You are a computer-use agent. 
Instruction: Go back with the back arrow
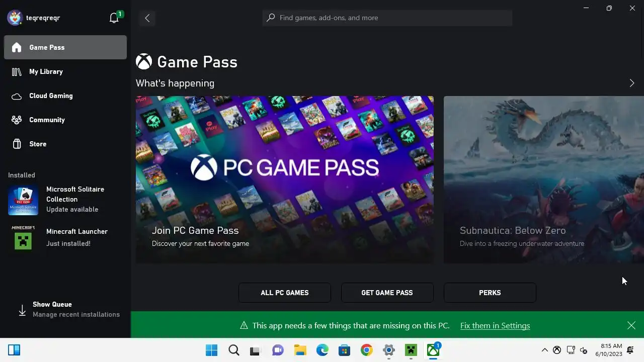click(147, 18)
